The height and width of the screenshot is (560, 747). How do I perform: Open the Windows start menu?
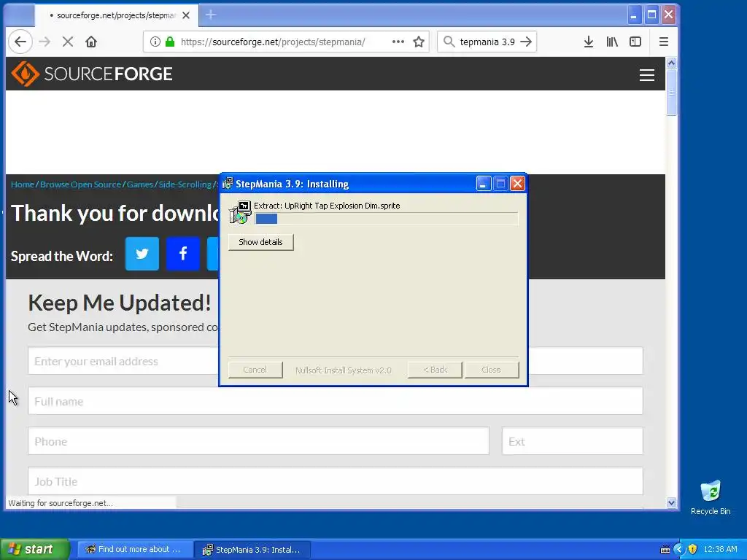(x=35, y=549)
